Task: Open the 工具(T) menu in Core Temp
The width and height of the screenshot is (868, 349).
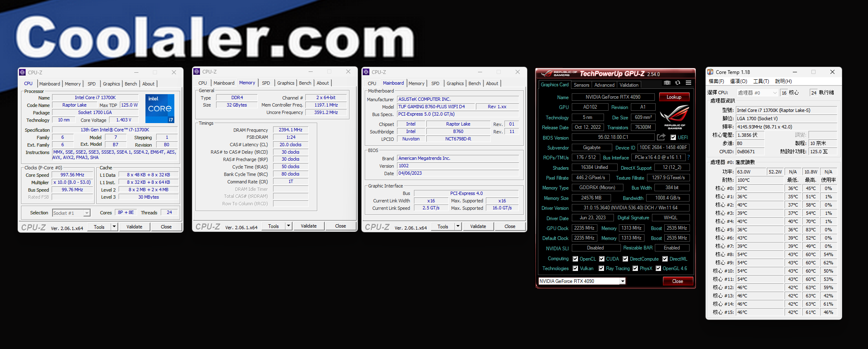Action: (x=761, y=81)
